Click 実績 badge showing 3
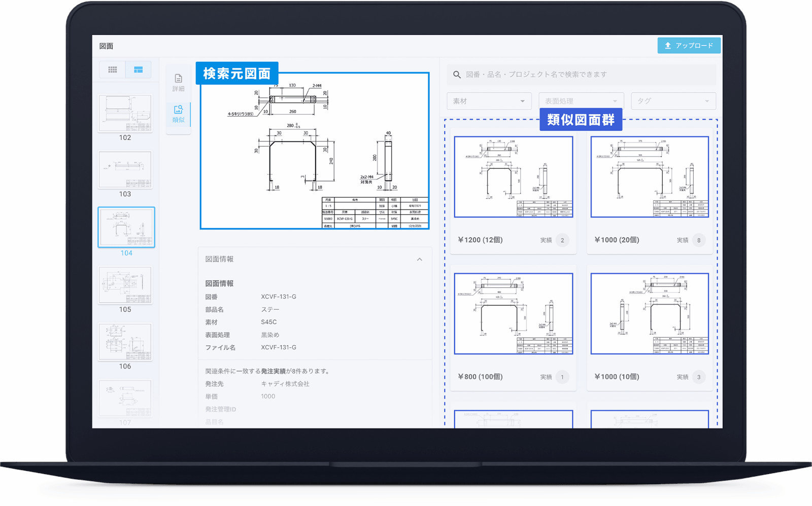Image resolution: width=812 pixels, height=506 pixels. coord(698,377)
